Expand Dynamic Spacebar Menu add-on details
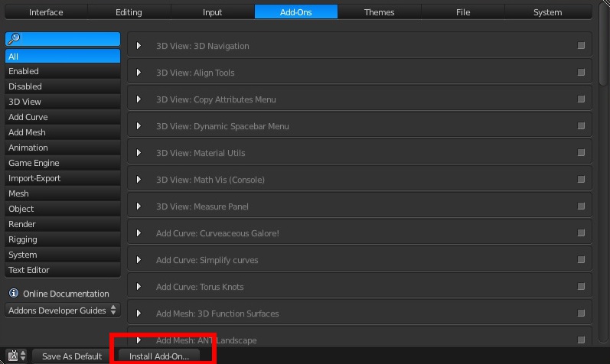610x364 pixels. click(139, 126)
